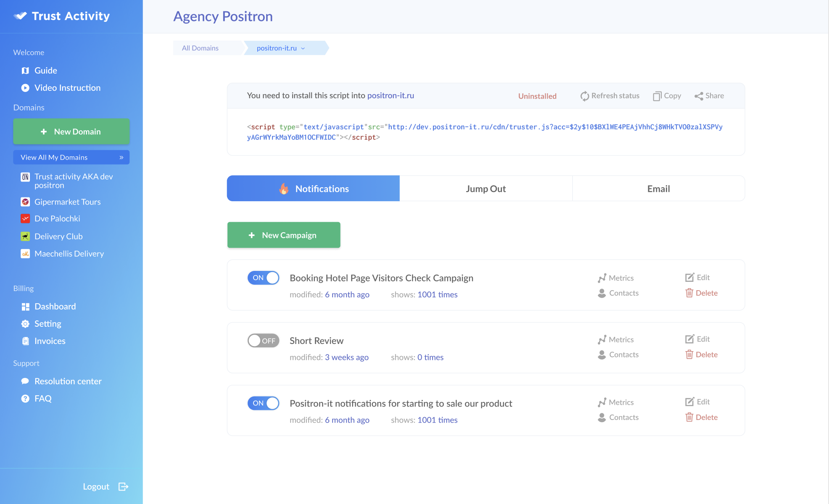Switch to the Email tab
Screen dimensions: 829x504
tap(658, 189)
